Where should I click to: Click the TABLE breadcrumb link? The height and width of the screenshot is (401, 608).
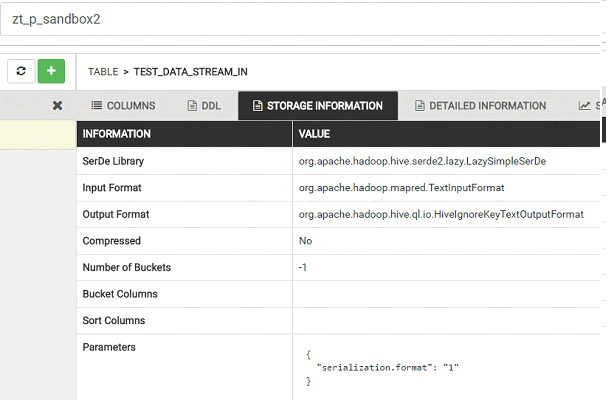103,72
